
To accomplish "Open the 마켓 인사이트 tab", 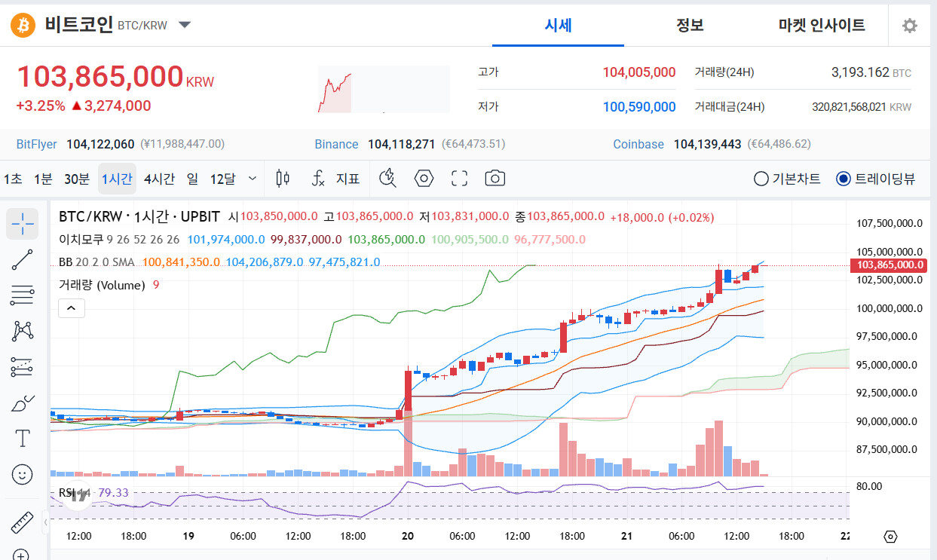I will (x=822, y=26).
